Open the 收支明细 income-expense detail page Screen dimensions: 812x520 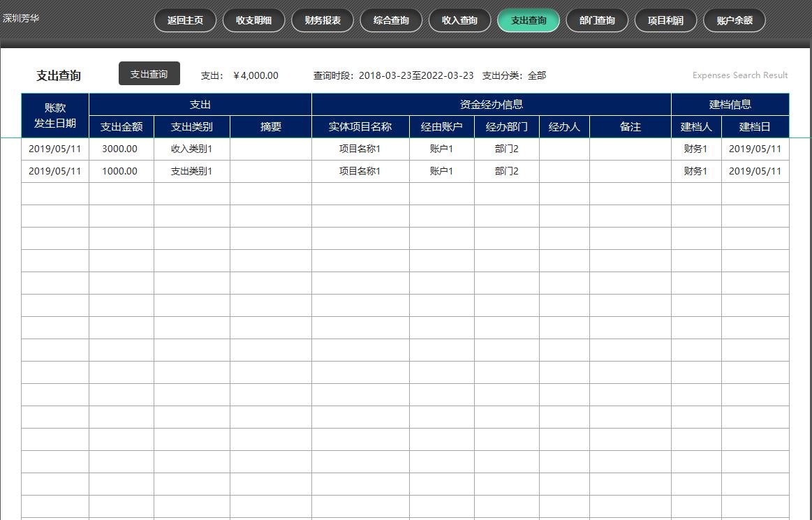click(x=253, y=20)
